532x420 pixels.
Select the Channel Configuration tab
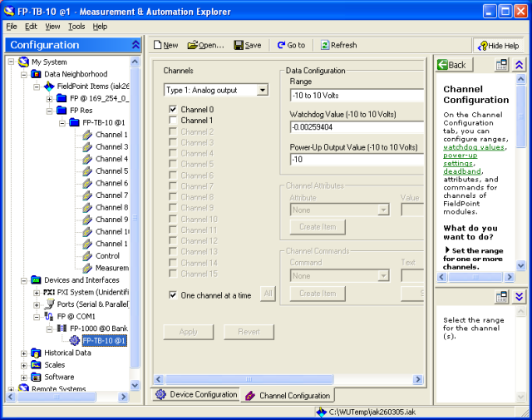288,396
